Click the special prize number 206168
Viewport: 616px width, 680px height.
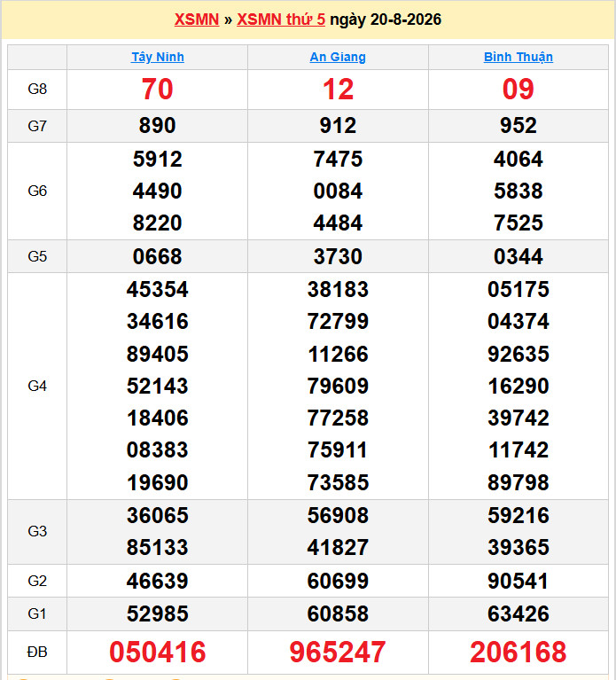[518, 652]
